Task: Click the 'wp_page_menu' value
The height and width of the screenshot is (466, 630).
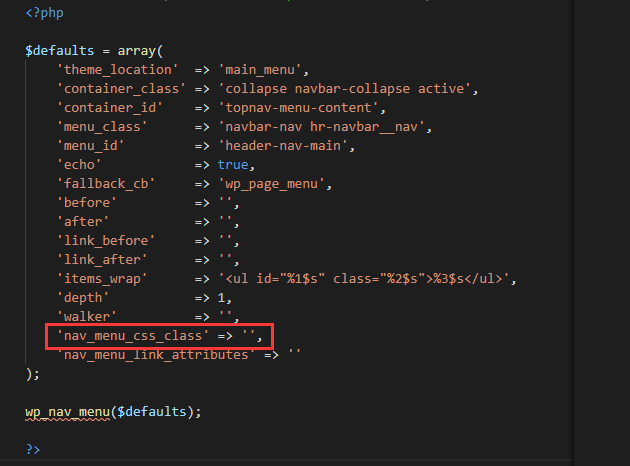Action: pos(271,184)
